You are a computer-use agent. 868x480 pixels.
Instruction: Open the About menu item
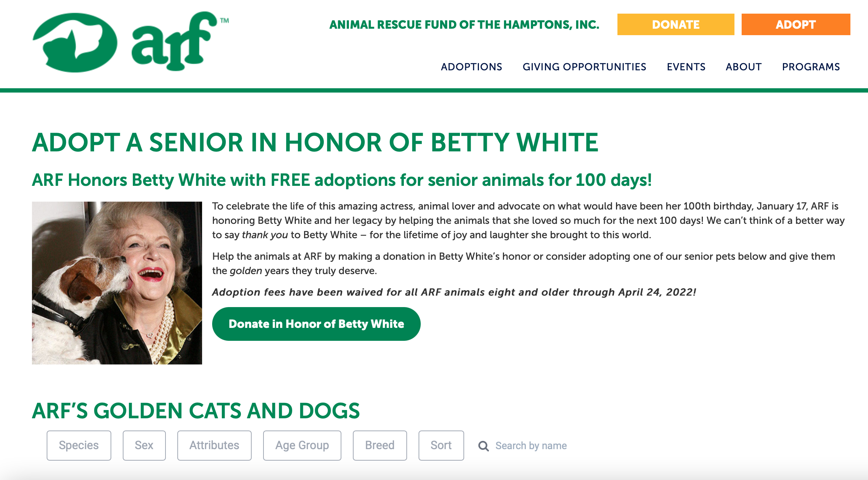[x=743, y=67]
